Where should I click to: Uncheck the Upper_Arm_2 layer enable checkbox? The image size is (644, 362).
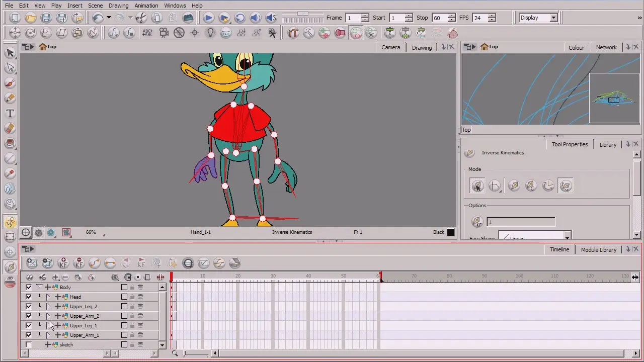[x=29, y=316]
